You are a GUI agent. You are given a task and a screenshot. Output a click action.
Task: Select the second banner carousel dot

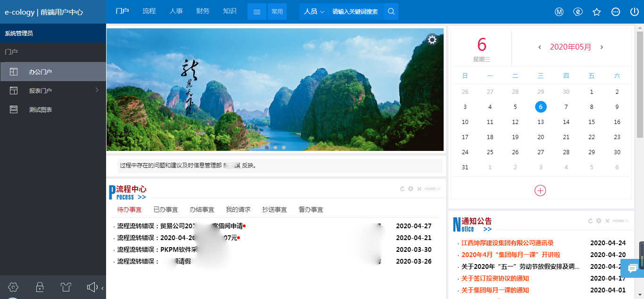pyautogui.click(x=275, y=148)
